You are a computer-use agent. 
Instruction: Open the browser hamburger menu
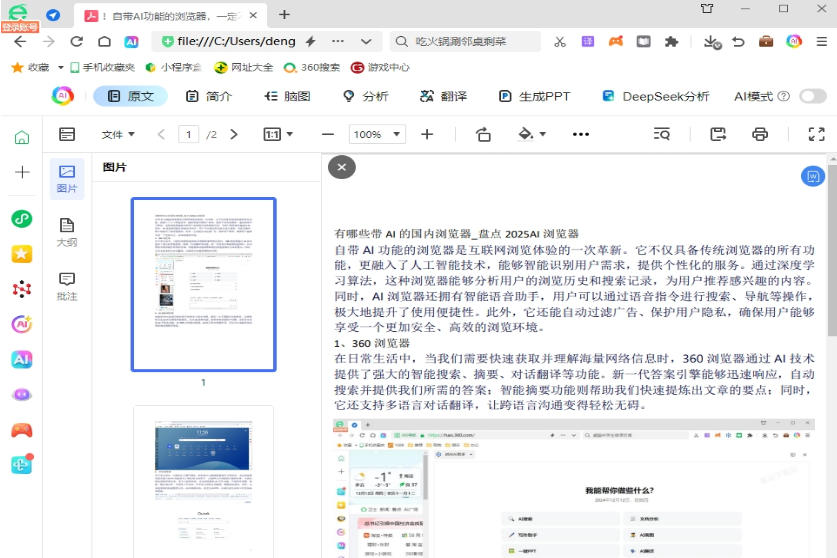[822, 41]
